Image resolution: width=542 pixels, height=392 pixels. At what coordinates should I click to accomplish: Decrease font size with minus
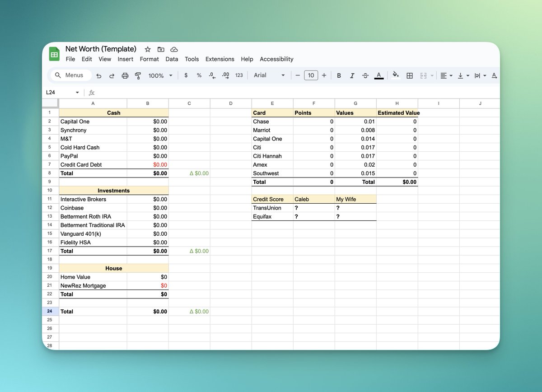(x=298, y=75)
